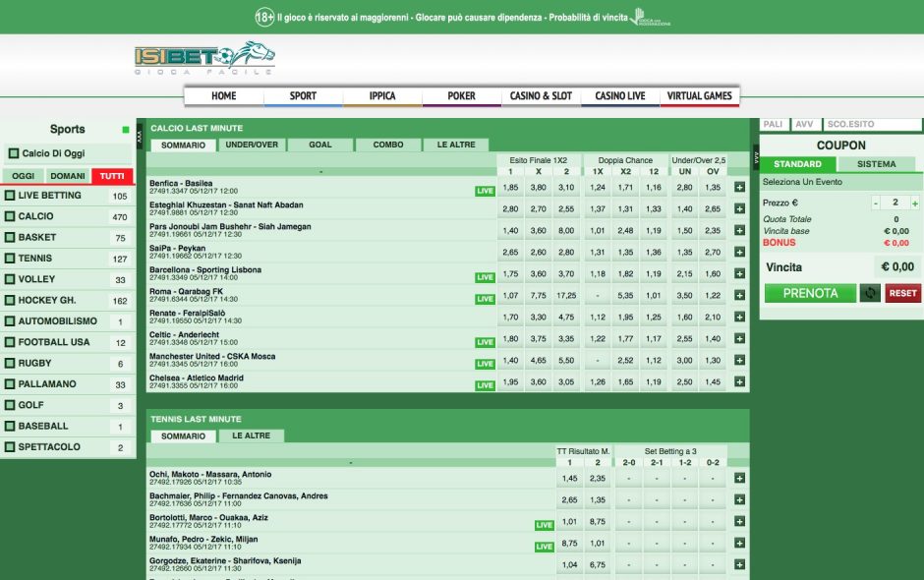Click the coupon refresh icon
This screenshot has width=924, height=580.
click(870, 293)
